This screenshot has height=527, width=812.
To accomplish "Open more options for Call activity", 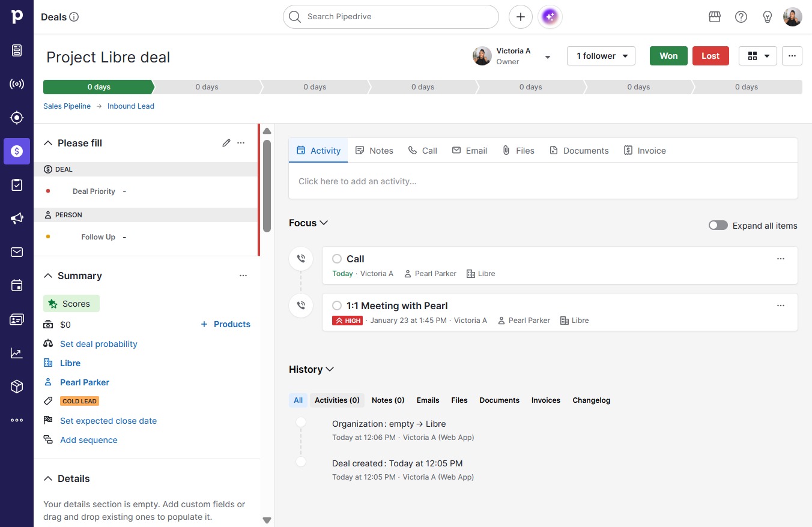I will (781, 259).
